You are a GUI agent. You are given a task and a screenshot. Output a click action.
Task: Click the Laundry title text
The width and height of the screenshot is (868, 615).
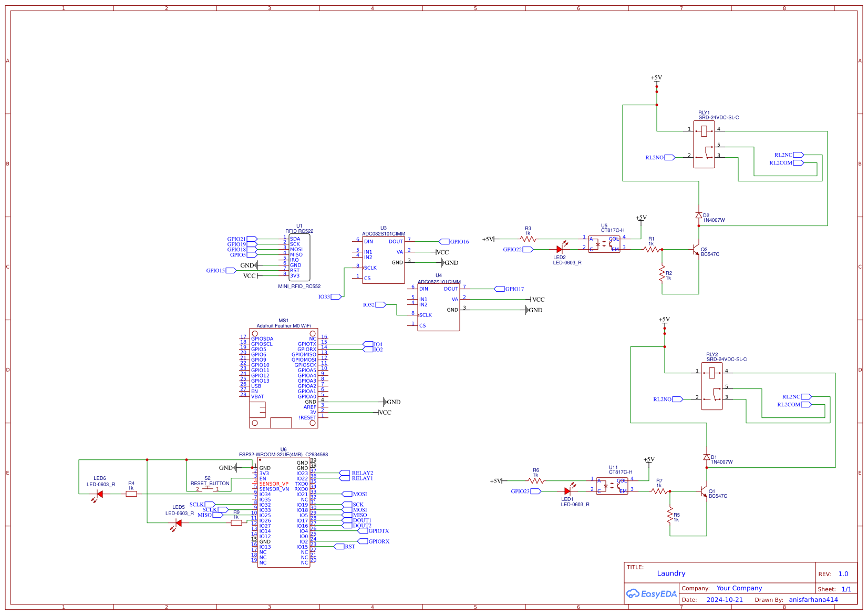pos(671,573)
